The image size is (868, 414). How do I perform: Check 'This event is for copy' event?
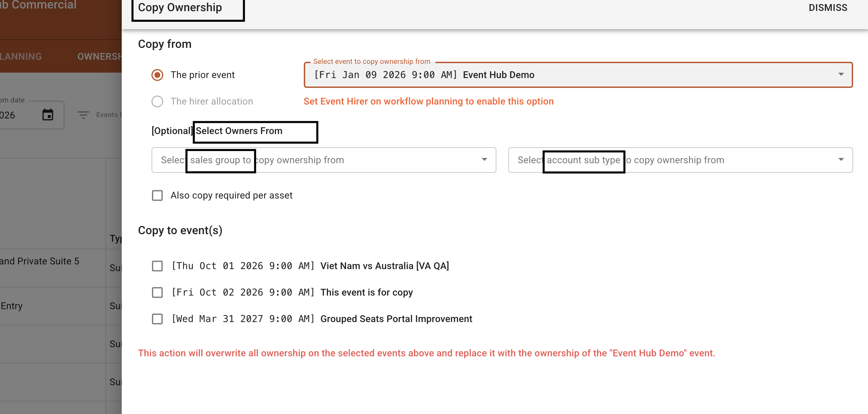click(x=157, y=293)
